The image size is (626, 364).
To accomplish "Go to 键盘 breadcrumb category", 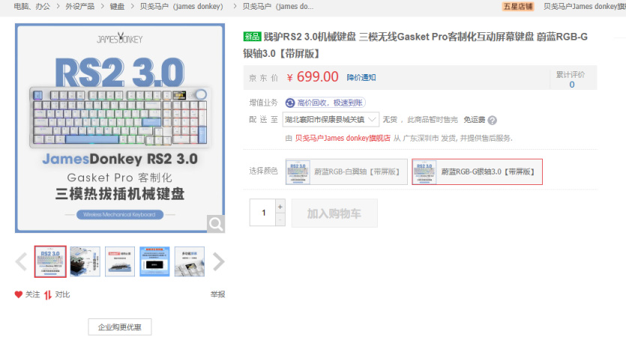I will [x=117, y=7].
